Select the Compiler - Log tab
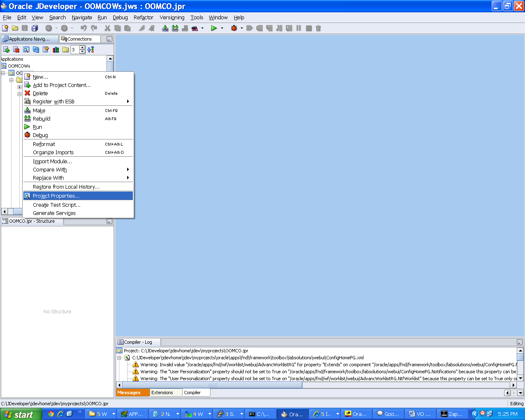Viewport: 525px width, 420px height. (x=138, y=342)
